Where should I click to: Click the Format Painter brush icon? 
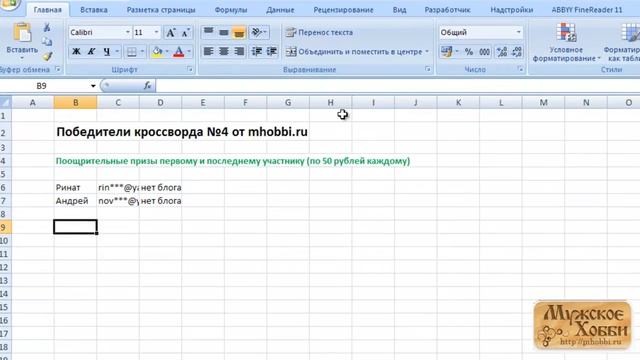point(47,56)
